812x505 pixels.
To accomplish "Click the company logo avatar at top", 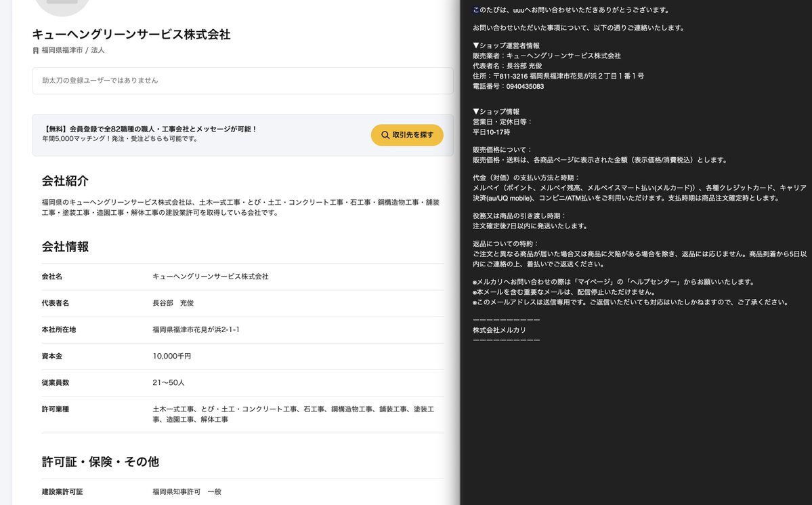I will (62, 4).
